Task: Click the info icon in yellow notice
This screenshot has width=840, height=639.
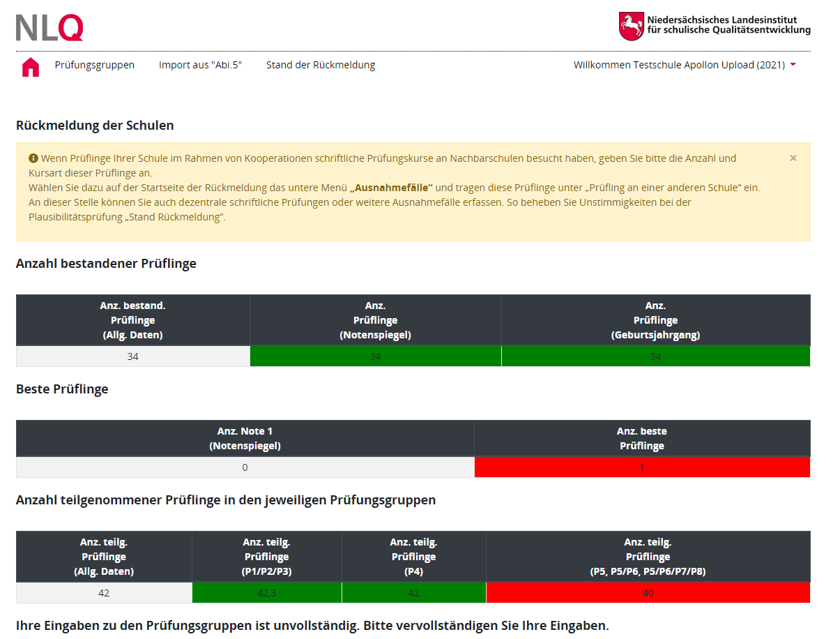Action: 33,158
